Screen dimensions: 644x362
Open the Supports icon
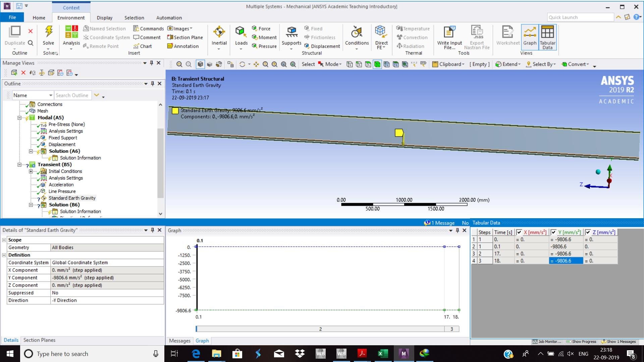click(291, 32)
